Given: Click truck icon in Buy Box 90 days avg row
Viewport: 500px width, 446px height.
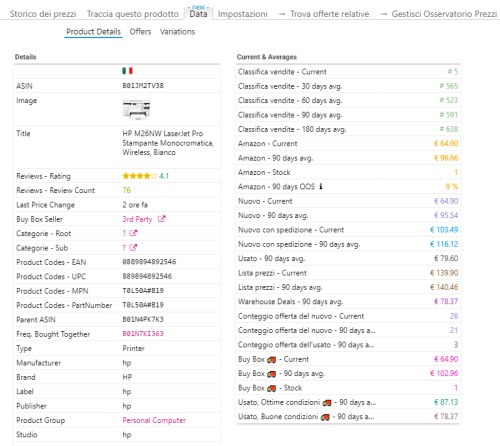Looking at the screenshot, I should pyautogui.click(x=272, y=374).
